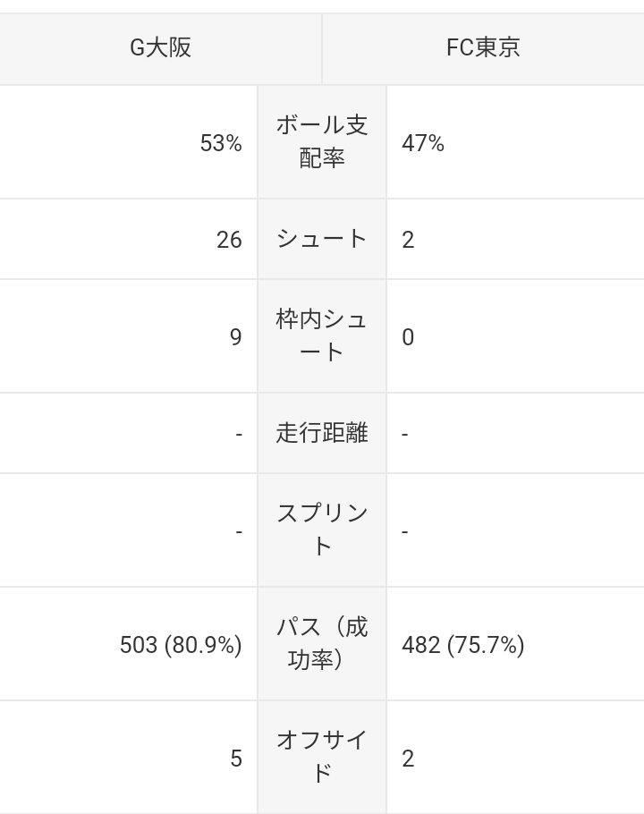644x814 pixels.
Task: Click the オフサイド stat label
Action: point(322,757)
